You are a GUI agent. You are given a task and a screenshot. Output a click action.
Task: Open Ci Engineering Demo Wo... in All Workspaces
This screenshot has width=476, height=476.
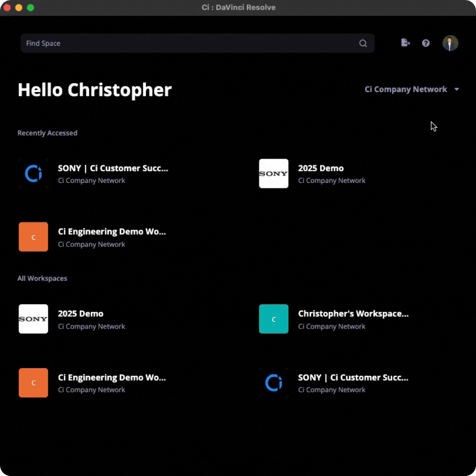[x=112, y=377]
